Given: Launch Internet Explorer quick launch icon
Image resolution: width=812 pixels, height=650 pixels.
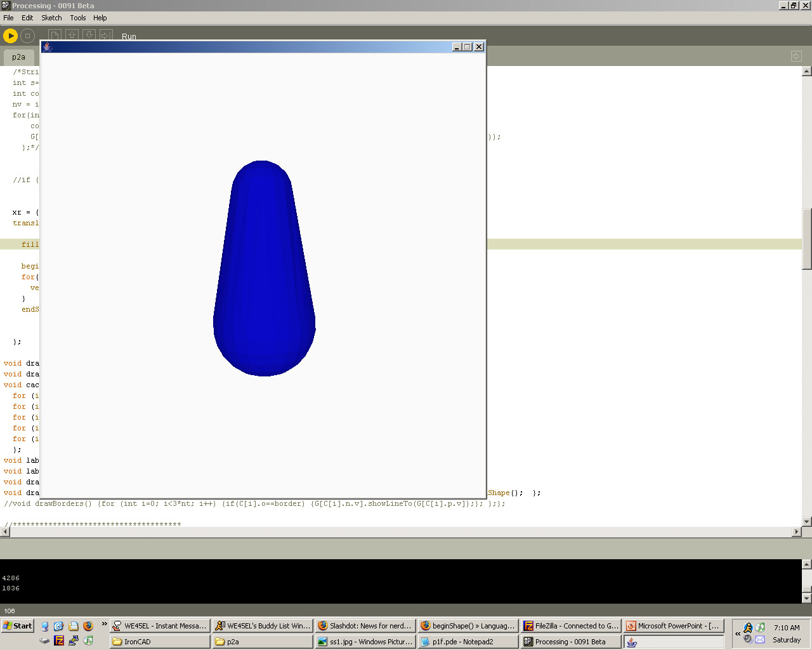Looking at the screenshot, I should point(59,626).
